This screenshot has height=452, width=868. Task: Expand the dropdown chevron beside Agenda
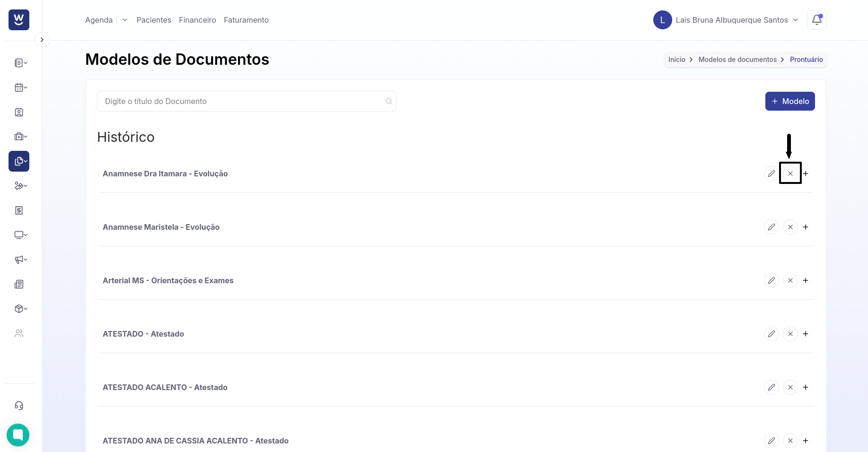(125, 20)
